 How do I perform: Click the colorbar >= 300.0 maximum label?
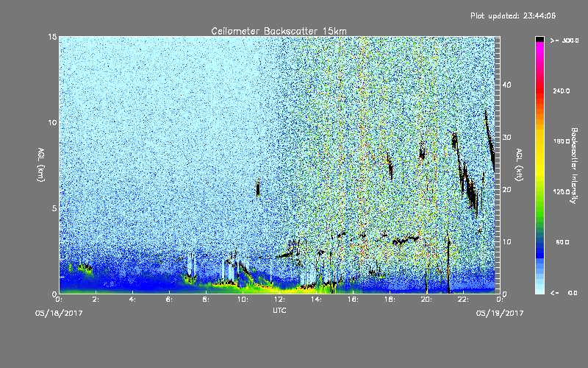pyautogui.click(x=564, y=40)
